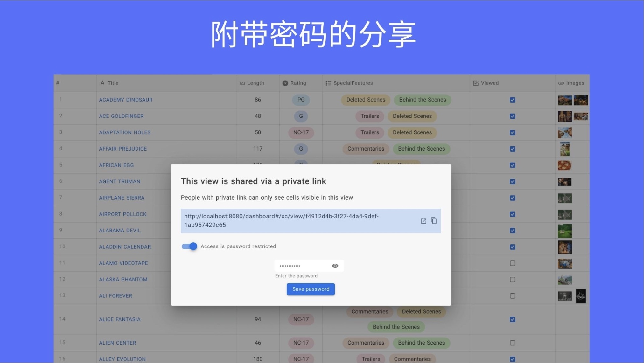Uncheck the Viewed checkbox for ALICE FANTASIA
644x363 pixels.
click(512, 319)
